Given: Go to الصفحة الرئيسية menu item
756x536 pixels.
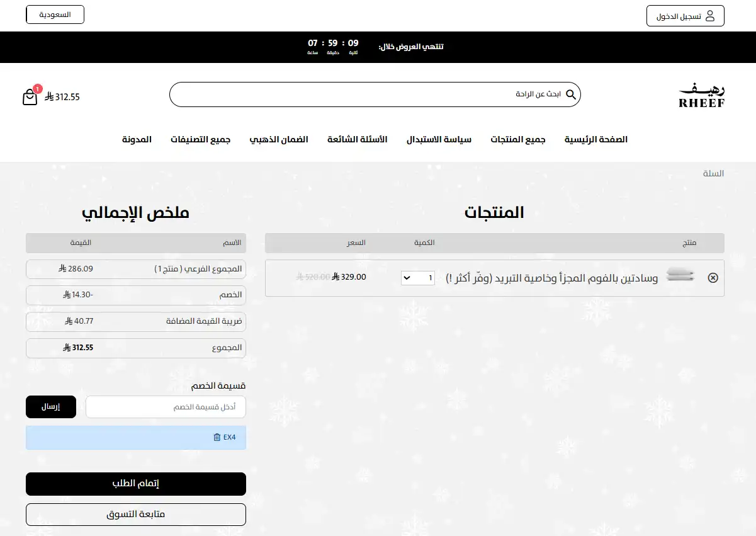Looking at the screenshot, I should coord(596,139).
